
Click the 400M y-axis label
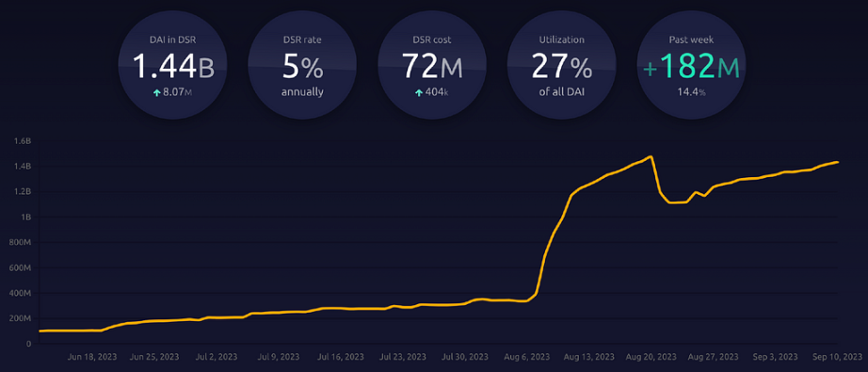(21, 294)
